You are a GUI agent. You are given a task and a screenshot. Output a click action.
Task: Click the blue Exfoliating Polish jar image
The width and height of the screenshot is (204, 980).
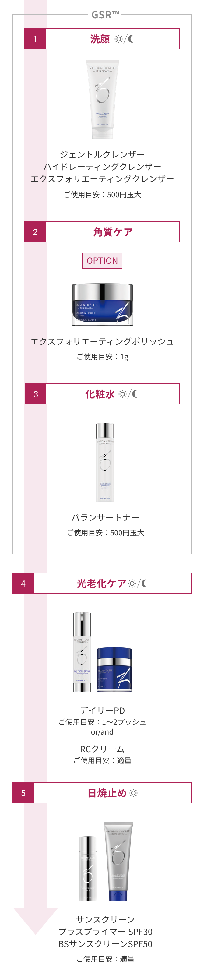[102, 305]
